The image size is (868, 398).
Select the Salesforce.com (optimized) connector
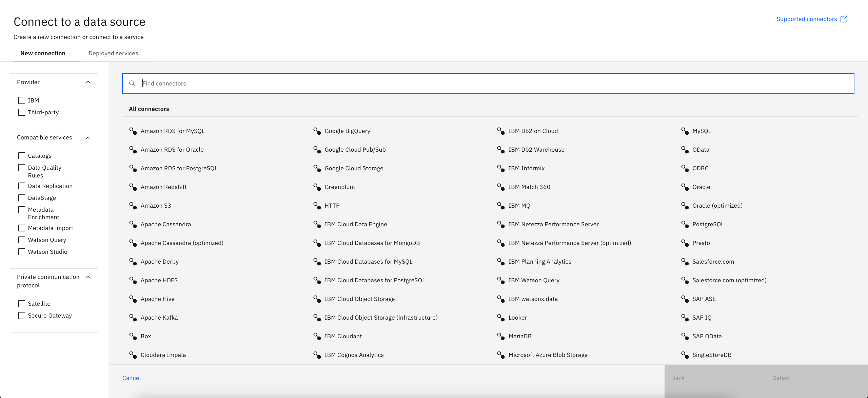coord(729,280)
